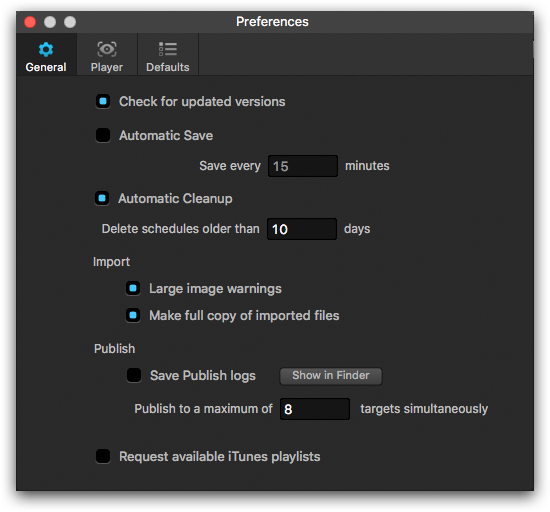The width and height of the screenshot is (550, 512).
Task: Uncheck Large image warnings
Action: pyautogui.click(x=133, y=288)
